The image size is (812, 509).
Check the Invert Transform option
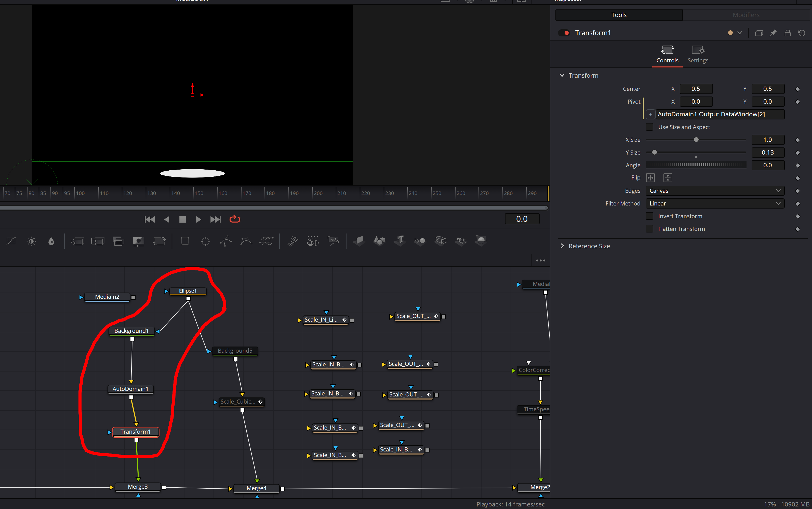tap(649, 216)
